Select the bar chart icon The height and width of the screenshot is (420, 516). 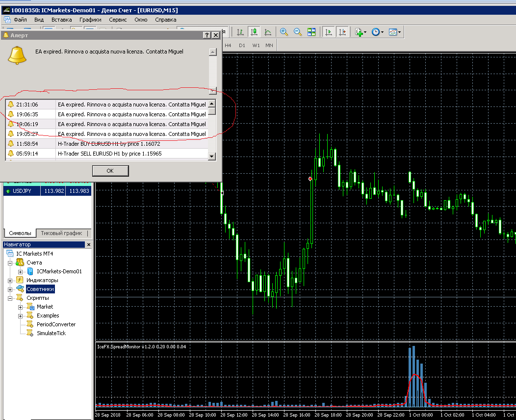(x=240, y=32)
